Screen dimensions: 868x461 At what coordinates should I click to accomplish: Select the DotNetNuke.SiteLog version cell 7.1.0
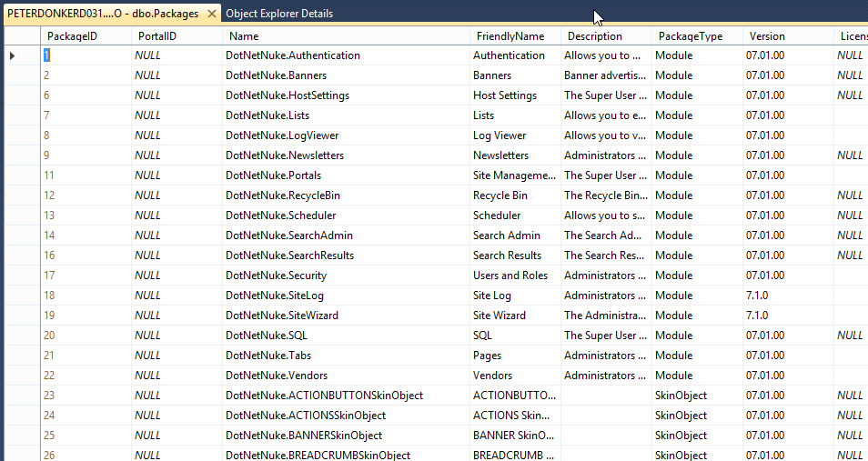(788, 296)
